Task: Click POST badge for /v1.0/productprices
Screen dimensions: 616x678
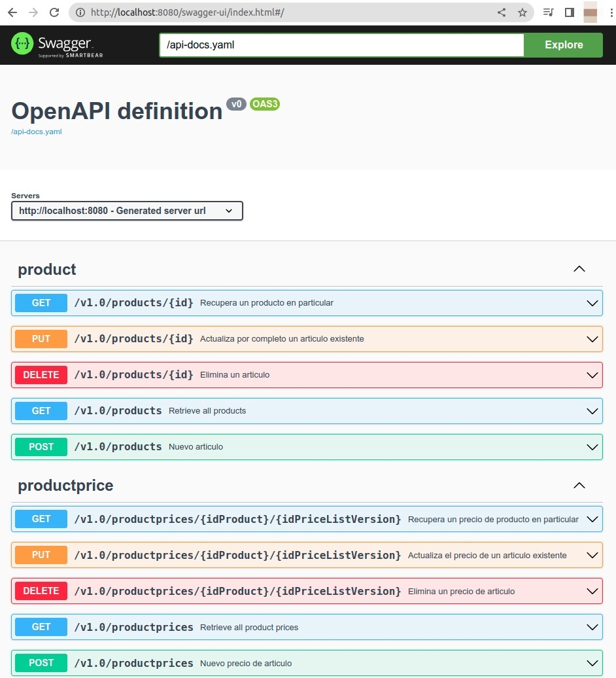Action: tap(41, 663)
